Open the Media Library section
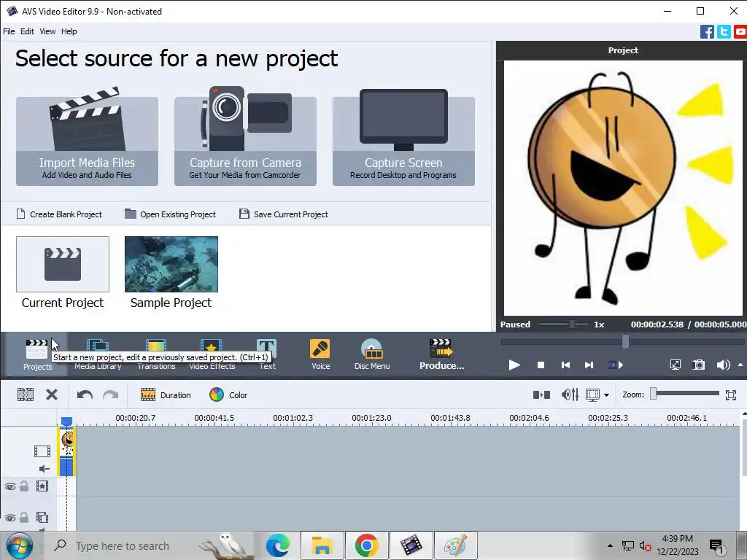747x560 pixels. click(98, 355)
